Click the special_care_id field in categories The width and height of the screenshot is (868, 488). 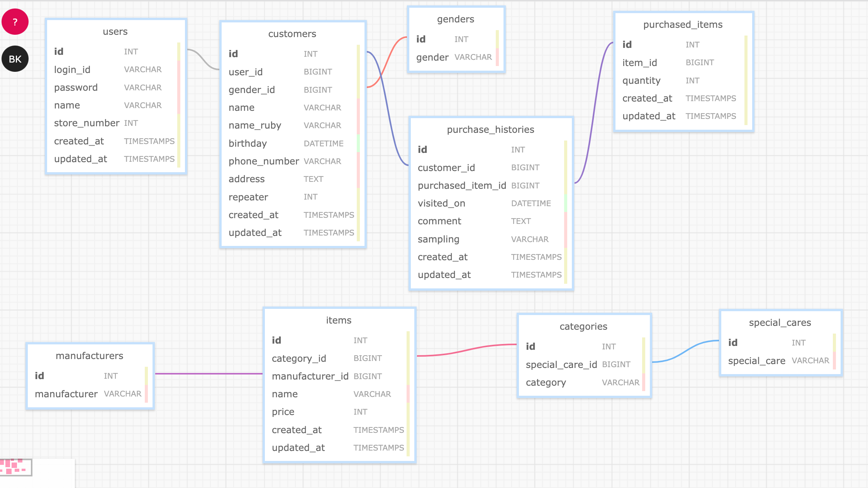click(x=562, y=364)
